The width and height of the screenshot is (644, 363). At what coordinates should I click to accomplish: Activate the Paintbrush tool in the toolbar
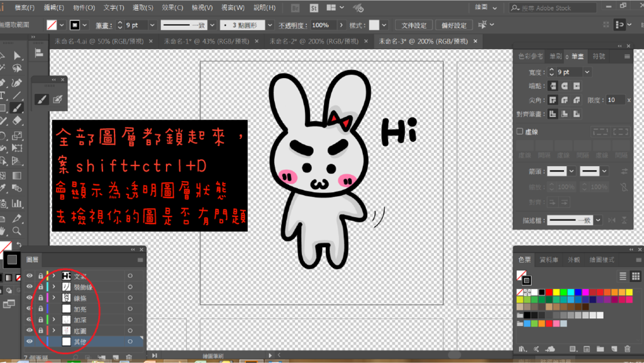click(17, 108)
